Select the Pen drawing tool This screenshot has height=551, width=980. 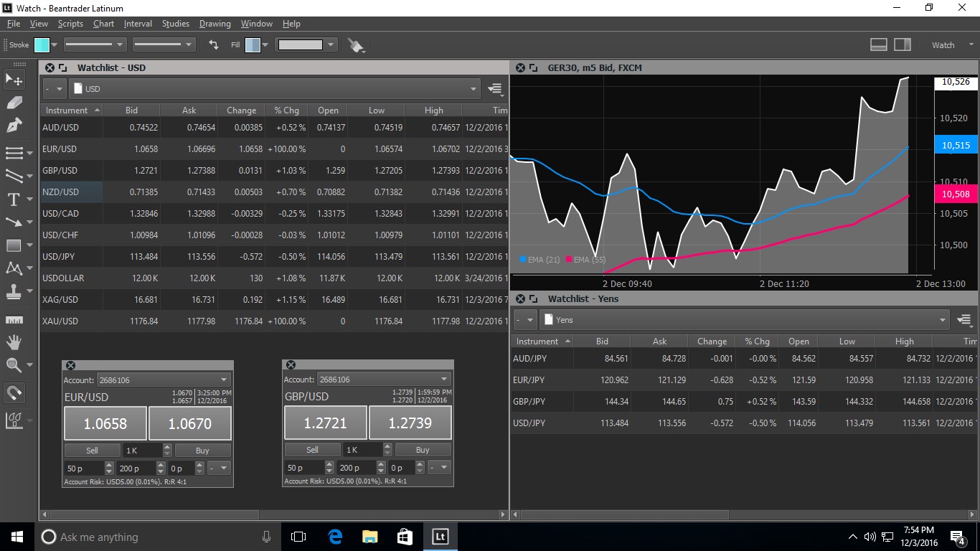(x=14, y=127)
